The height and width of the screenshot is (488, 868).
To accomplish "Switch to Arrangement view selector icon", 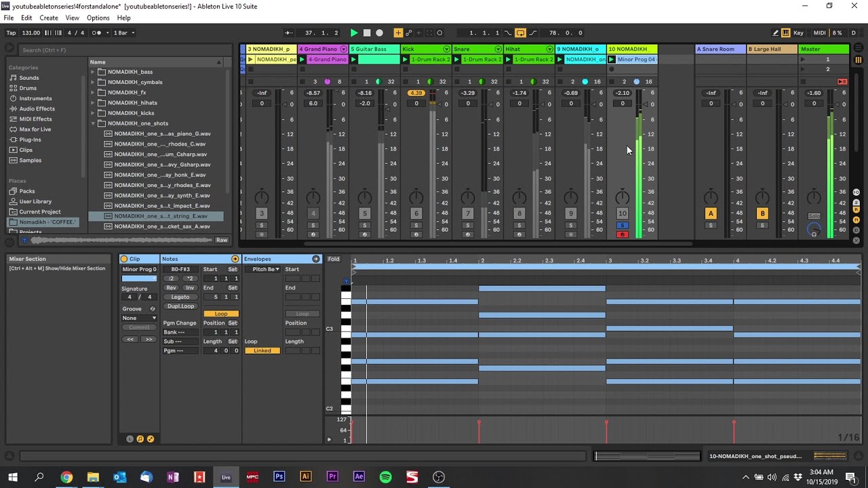I will click(x=859, y=49).
